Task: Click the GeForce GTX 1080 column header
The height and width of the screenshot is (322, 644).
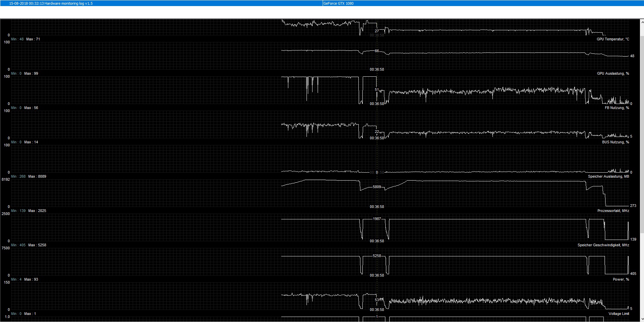Action: (x=339, y=3)
